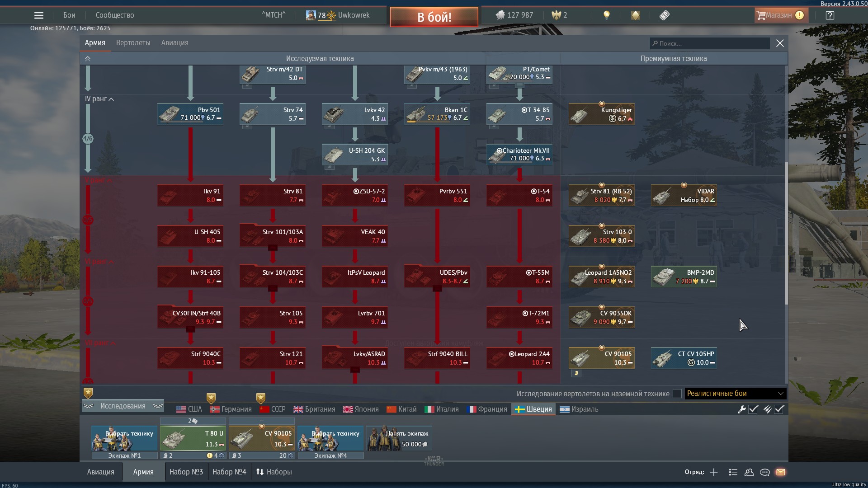868x488 pixels.
Task: Click the light bulb icon in top bar
Action: click(607, 15)
